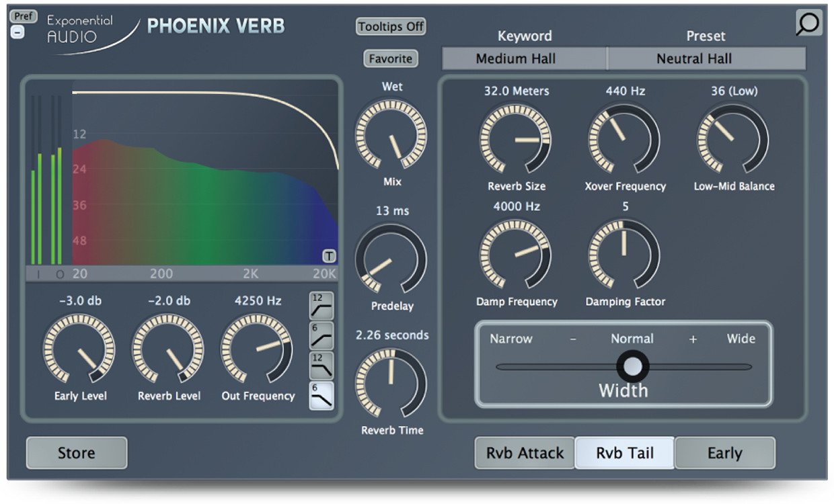Click the Predelay knob
This screenshot has width=834, height=504.
391,259
